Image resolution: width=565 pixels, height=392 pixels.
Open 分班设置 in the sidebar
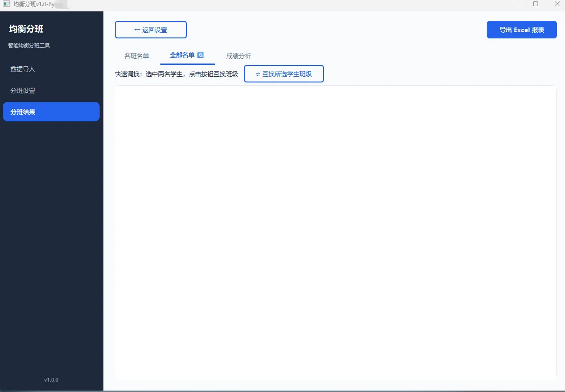point(51,91)
